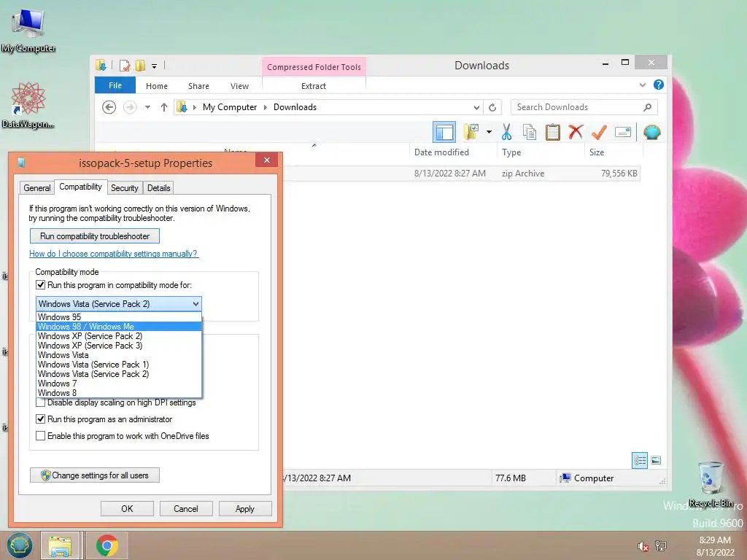Switch to the Security tab in Properties

124,187
